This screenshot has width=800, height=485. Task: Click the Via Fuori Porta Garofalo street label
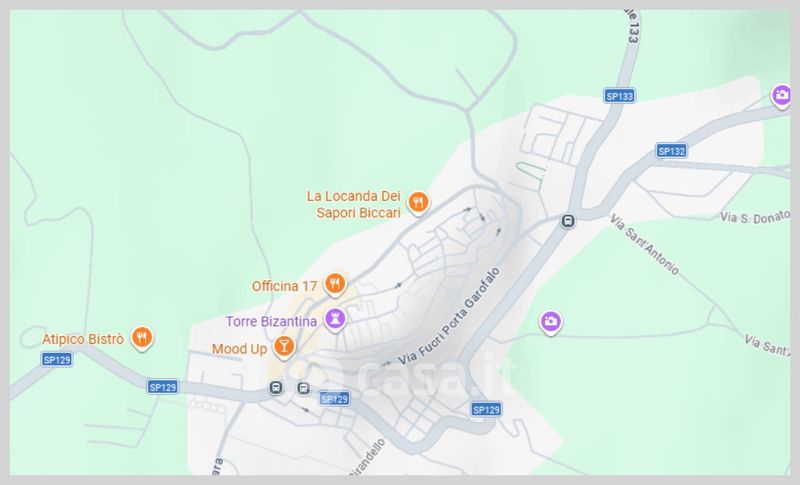pyautogui.click(x=449, y=316)
